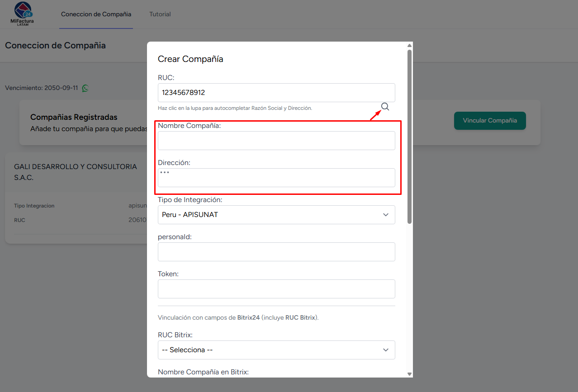The image size is (578, 392).
Task: Switch to the Tutorial tab
Action: 160,14
